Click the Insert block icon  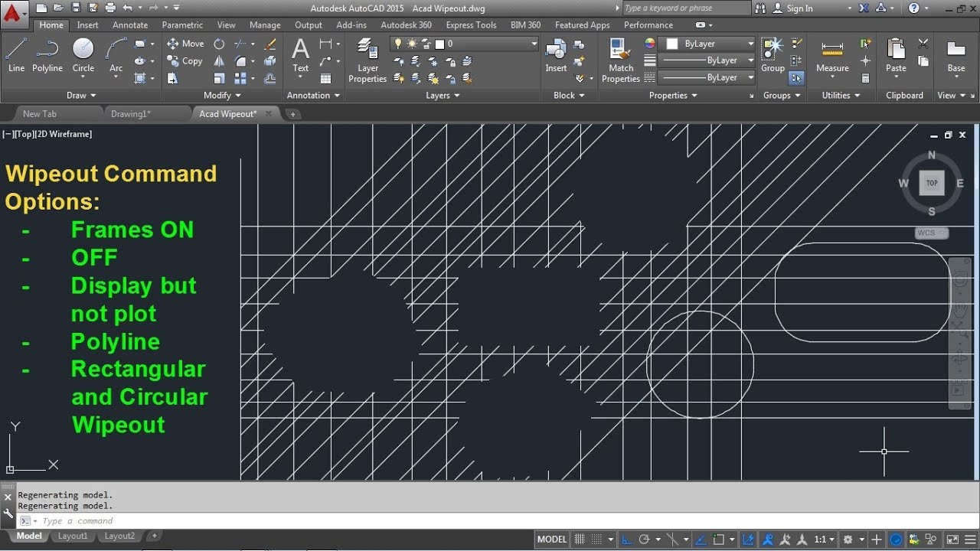click(x=556, y=55)
